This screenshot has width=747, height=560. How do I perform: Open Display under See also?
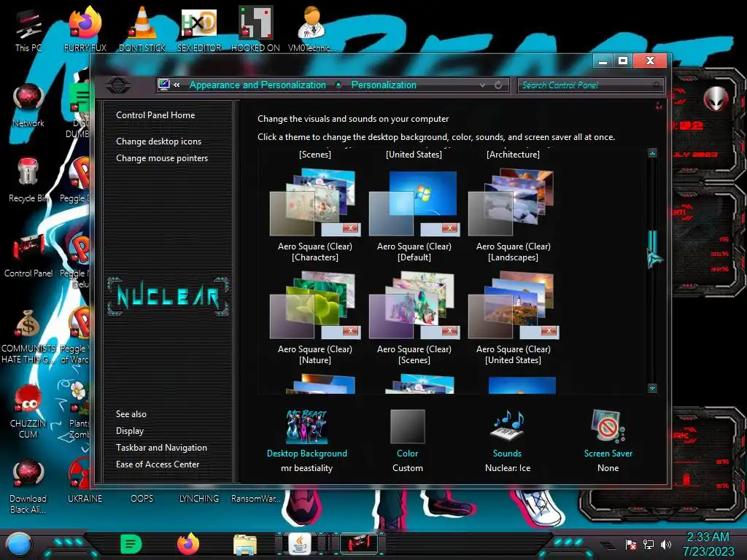pos(130,431)
